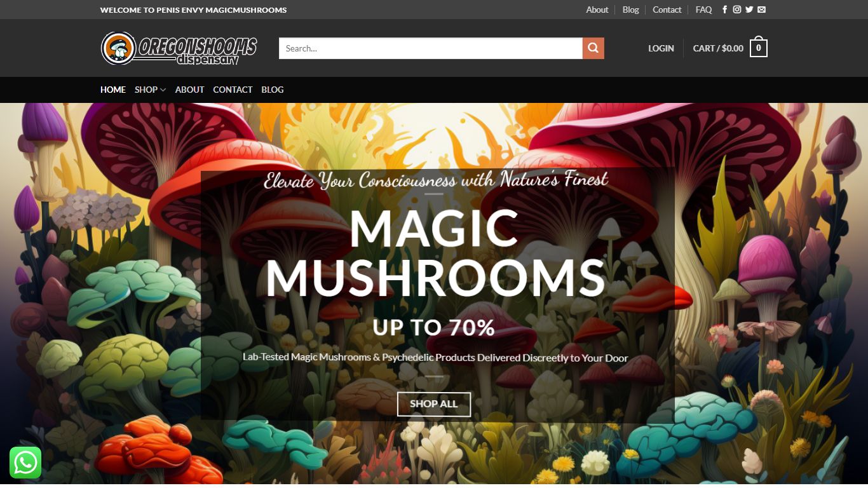View cart total via CART / $0.00 link
This screenshot has width=868, height=488.
(718, 48)
